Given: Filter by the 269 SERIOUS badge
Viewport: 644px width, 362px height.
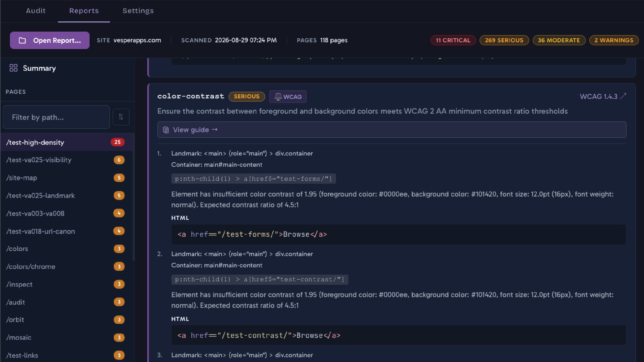Looking at the screenshot, I should pos(504,40).
